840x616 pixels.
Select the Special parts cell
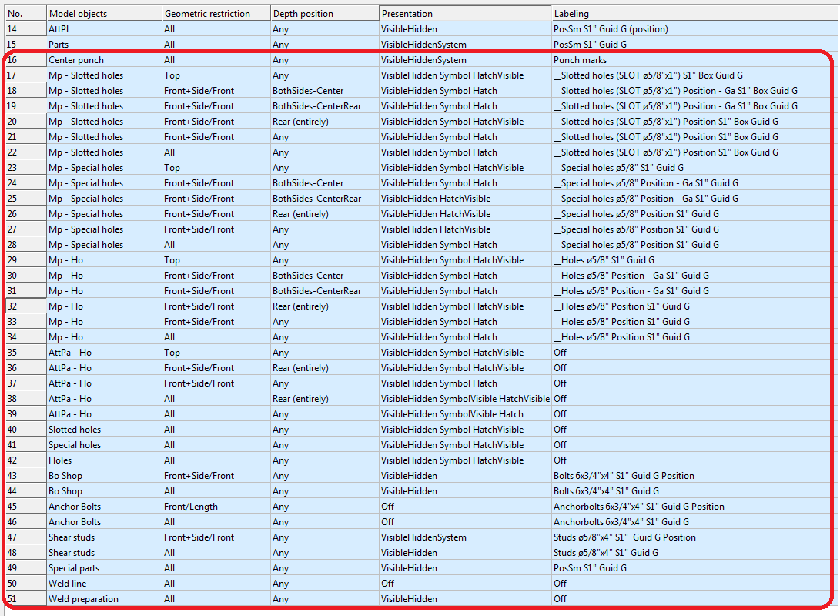point(104,568)
